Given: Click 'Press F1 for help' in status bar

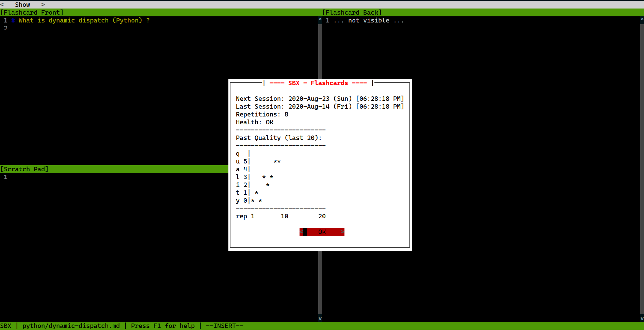Looking at the screenshot, I should [x=163, y=326].
